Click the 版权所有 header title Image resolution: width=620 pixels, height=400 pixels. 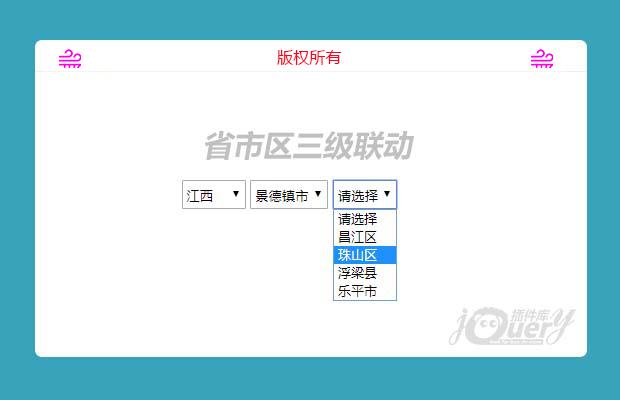[x=309, y=58]
